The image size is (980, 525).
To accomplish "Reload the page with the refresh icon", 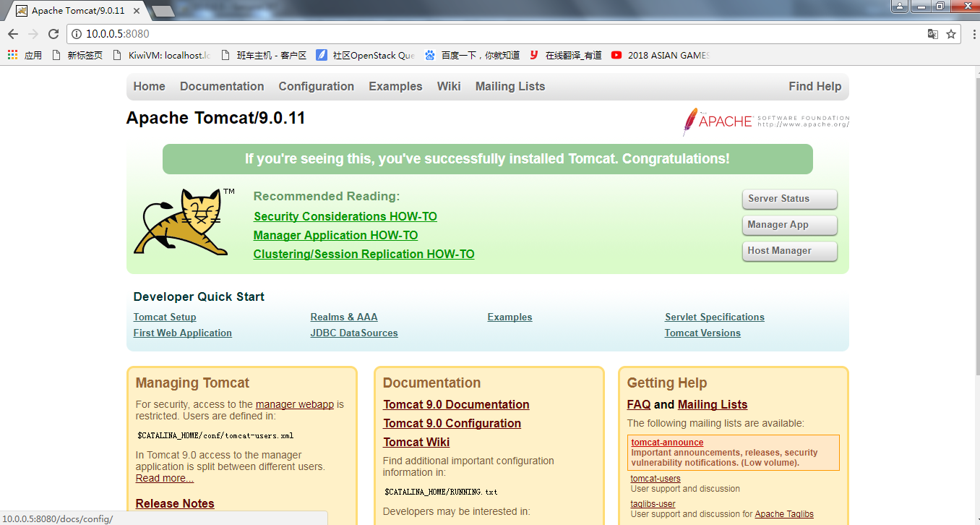I will [x=53, y=34].
